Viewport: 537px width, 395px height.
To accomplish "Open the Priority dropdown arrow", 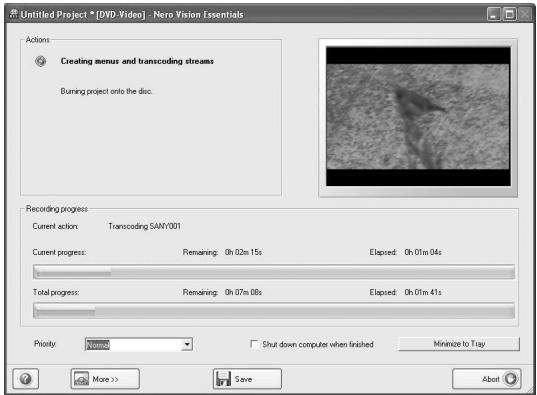I will pyautogui.click(x=187, y=344).
